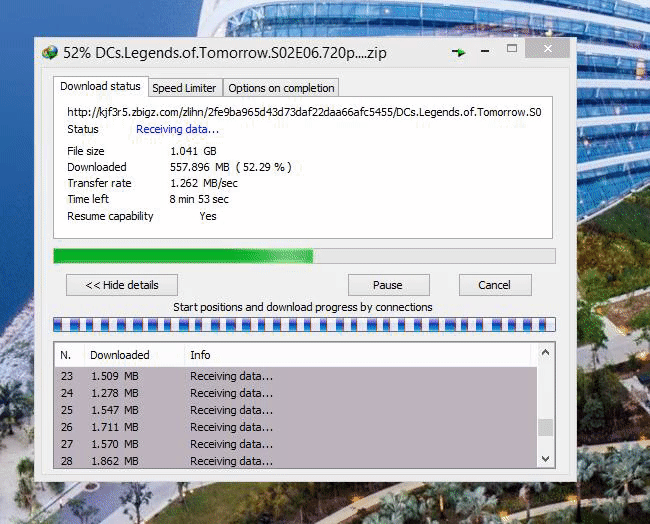
Task: Click the download URL text
Action: (x=304, y=112)
